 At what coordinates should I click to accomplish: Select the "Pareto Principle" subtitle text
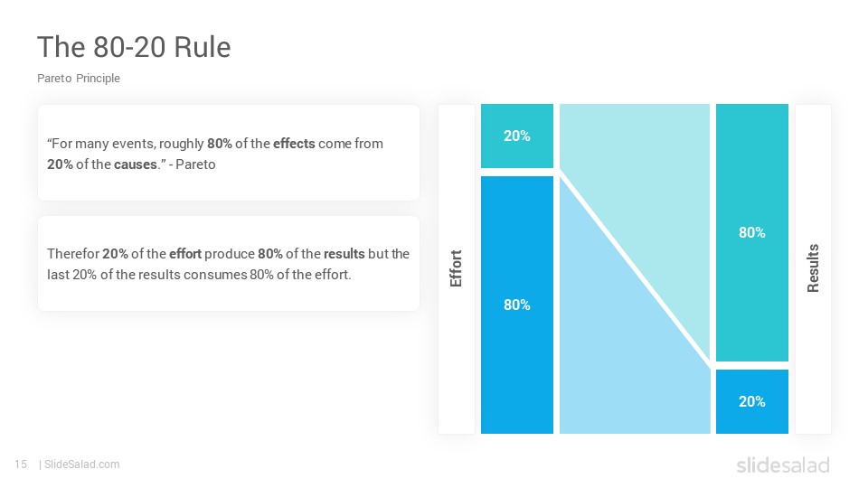[79, 79]
